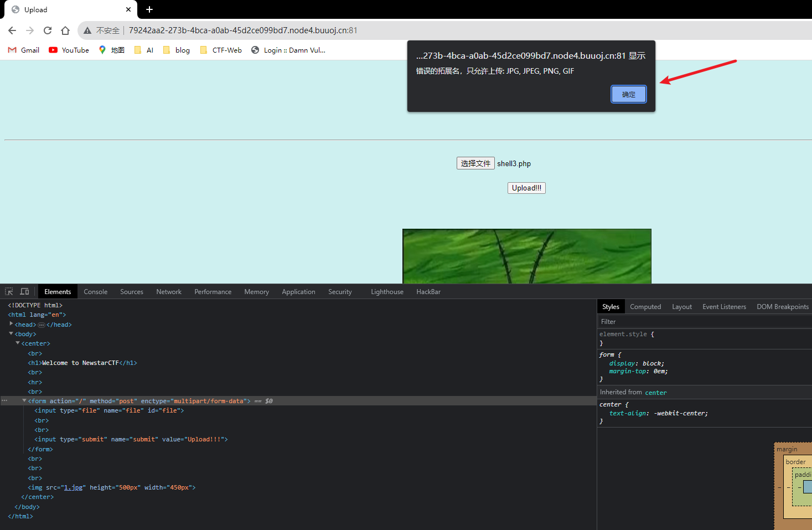Click the green grass image
The height and width of the screenshot is (530, 812).
[527, 256]
